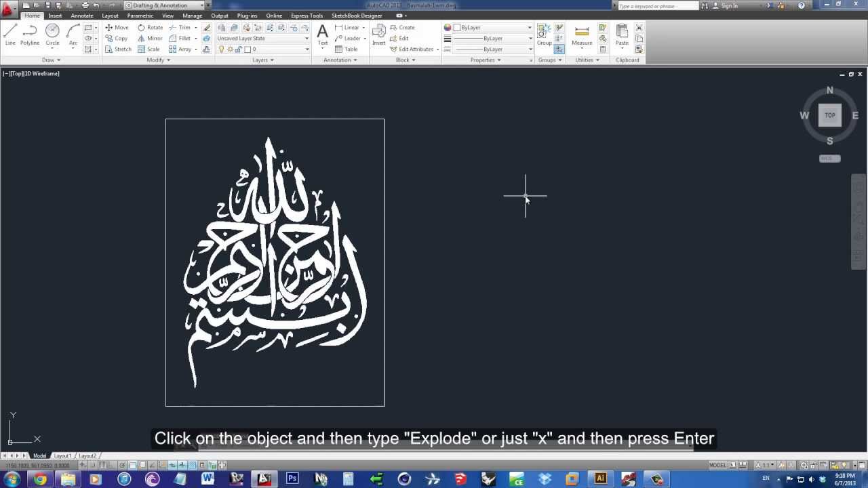Image resolution: width=868 pixels, height=488 pixels.
Task: Select the Arc drawing tool
Action: (x=73, y=35)
